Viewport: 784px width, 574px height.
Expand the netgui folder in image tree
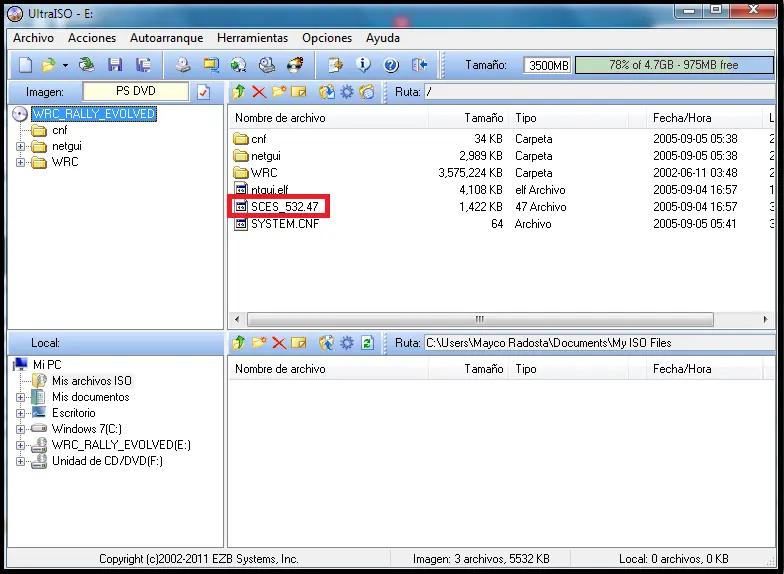[x=20, y=146]
